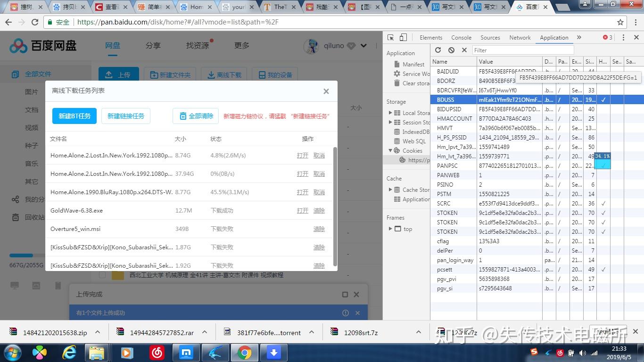
Task: Click 清除 for the Overture5_win.msi task
Action: (x=319, y=229)
